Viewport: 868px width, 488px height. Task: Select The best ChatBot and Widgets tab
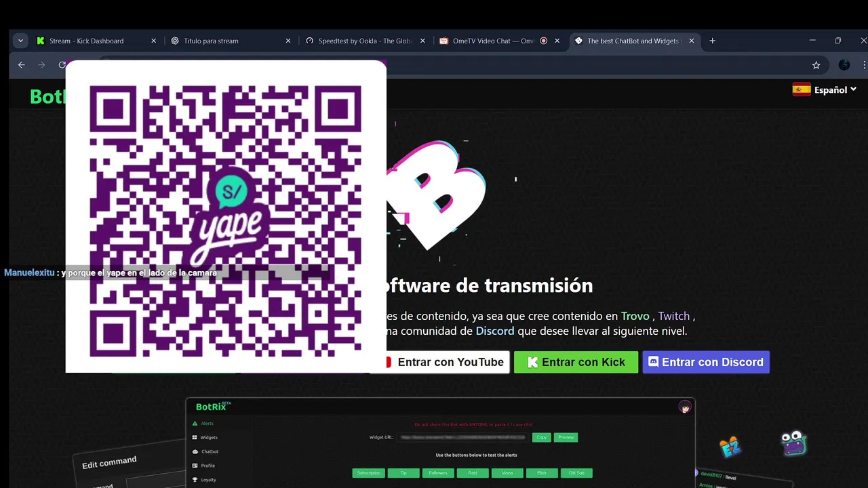(x=634, y=41)
